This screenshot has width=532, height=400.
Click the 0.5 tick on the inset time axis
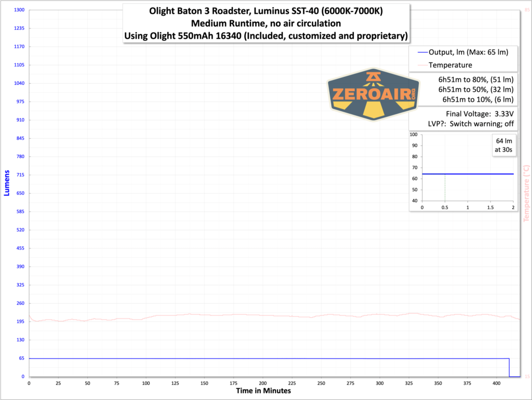446,207
